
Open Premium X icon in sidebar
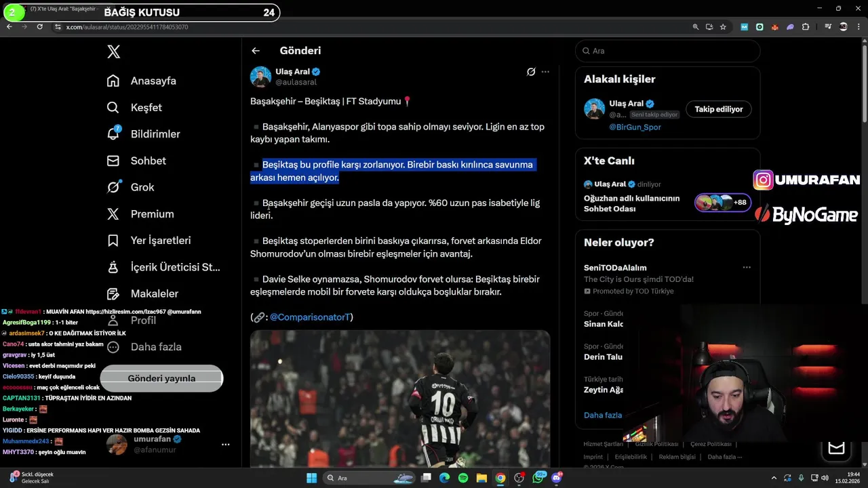click(113, 213)
